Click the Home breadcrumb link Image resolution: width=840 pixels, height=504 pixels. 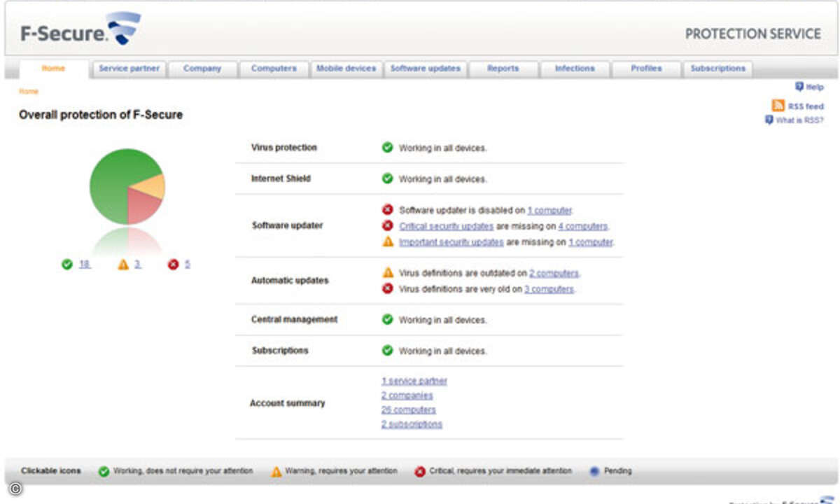tap(29, 92)
